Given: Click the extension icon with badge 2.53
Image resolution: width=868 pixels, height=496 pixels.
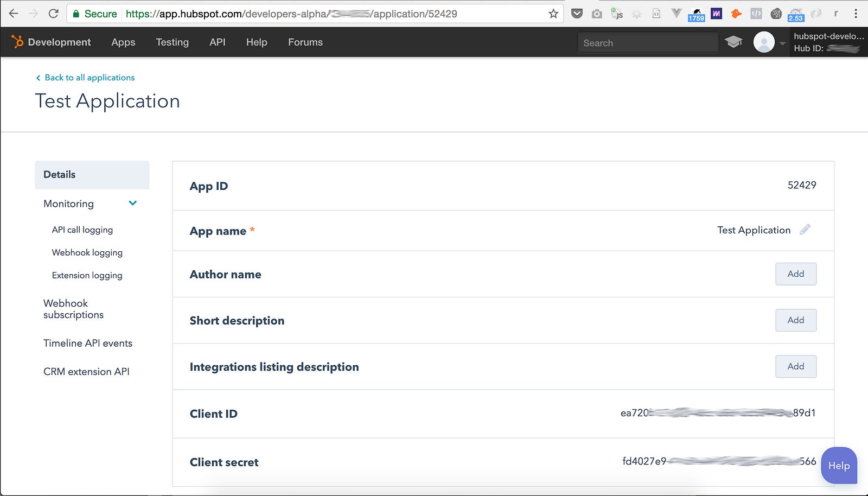Looking at the screenshot, I should click(x=796, y=15).
